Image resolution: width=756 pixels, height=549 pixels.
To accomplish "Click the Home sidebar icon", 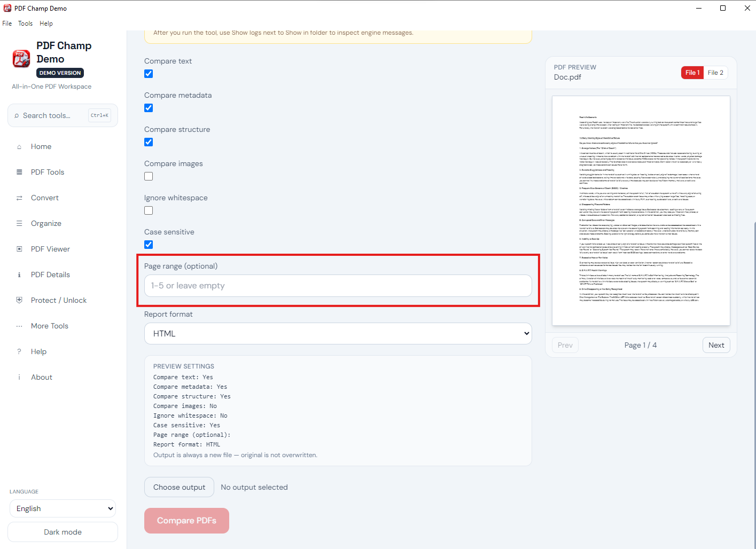I will pyautogui.click(x=19, y=147).
